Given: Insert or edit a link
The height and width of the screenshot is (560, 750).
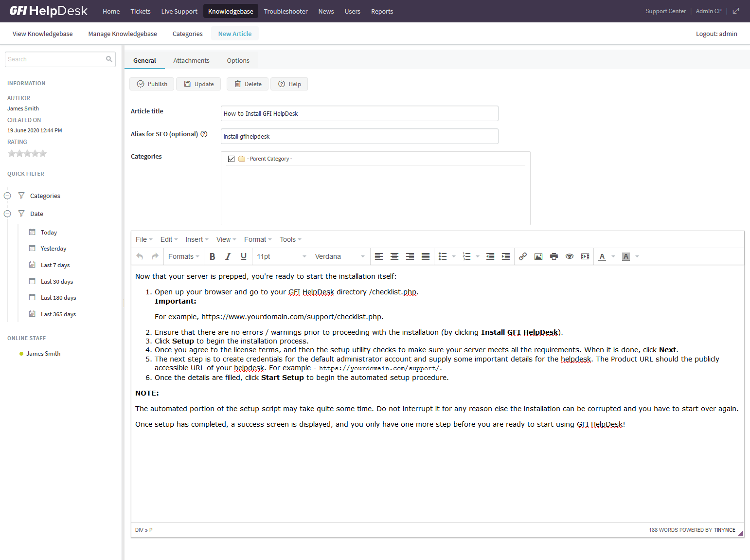Looking at the screenshot, I should pyautogui.click(x=523, y=256).
